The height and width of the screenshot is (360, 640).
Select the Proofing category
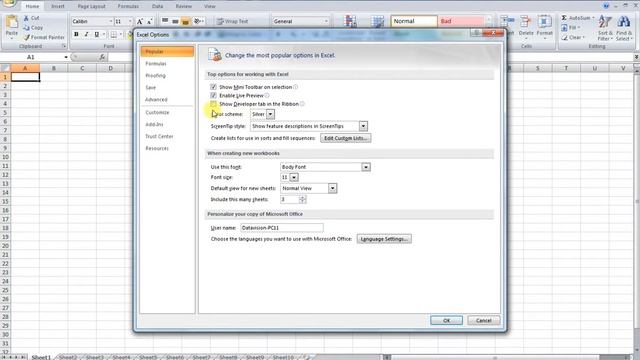[x=167, y=76]
